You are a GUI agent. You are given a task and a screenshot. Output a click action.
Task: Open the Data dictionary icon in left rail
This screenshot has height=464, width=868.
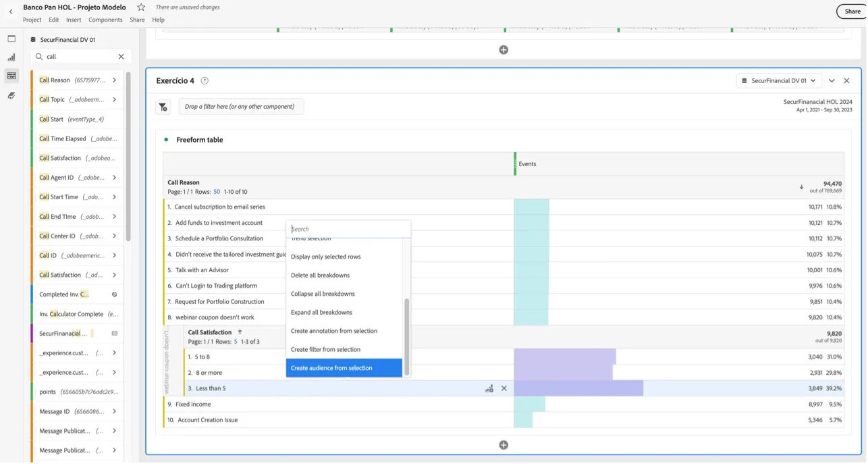[11, 96]
